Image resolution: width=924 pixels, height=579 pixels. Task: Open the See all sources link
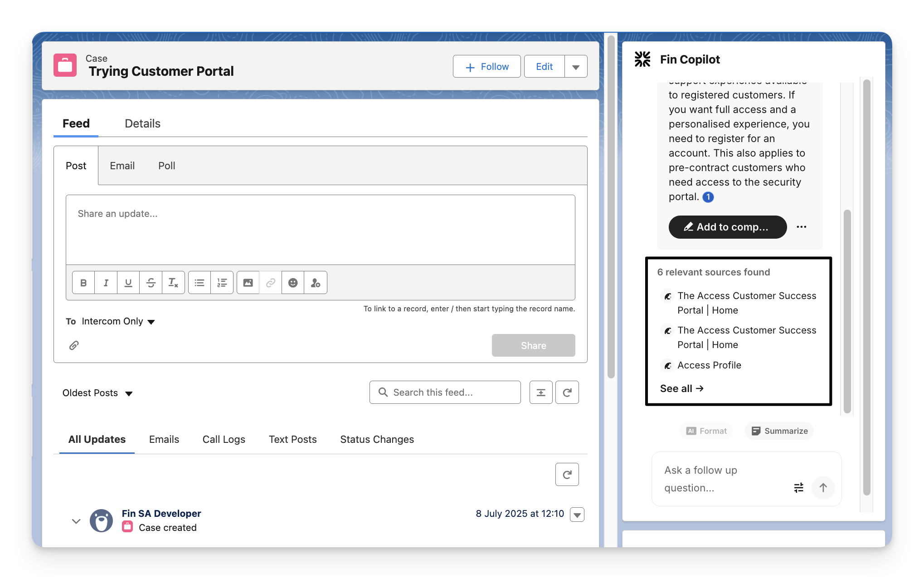point(681,388)
